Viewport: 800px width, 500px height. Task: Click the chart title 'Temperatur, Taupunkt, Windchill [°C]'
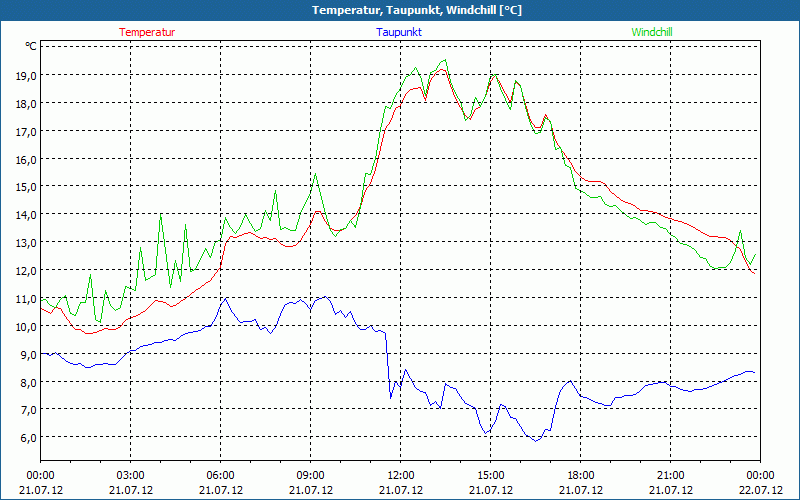[417, 10]
